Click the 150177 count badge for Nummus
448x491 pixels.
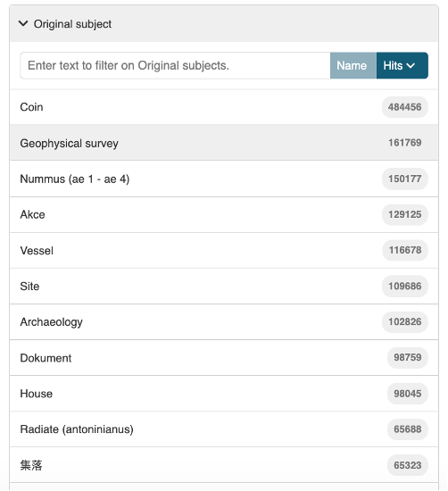405,179
